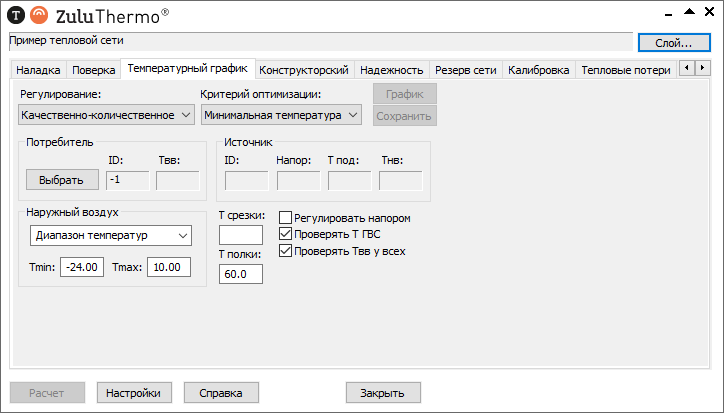Close the ZuluThermo window with X

tap(710, 12)
